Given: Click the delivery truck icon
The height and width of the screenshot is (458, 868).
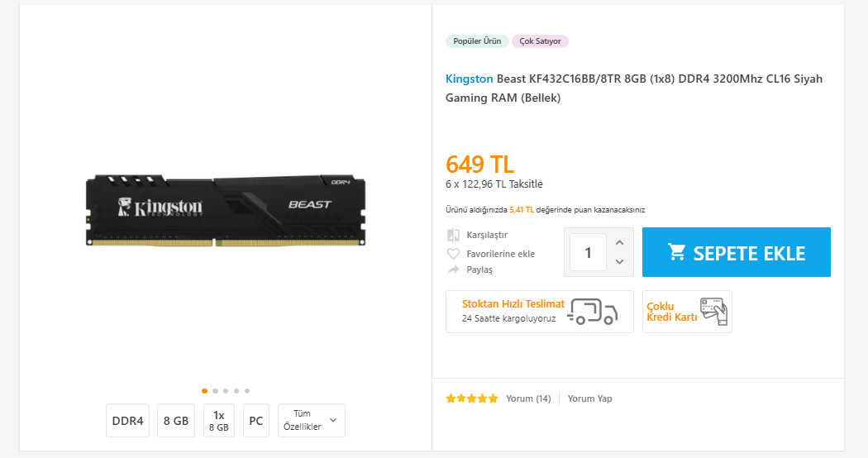Looking at the screenshot, I should click(x=593, y=311).
